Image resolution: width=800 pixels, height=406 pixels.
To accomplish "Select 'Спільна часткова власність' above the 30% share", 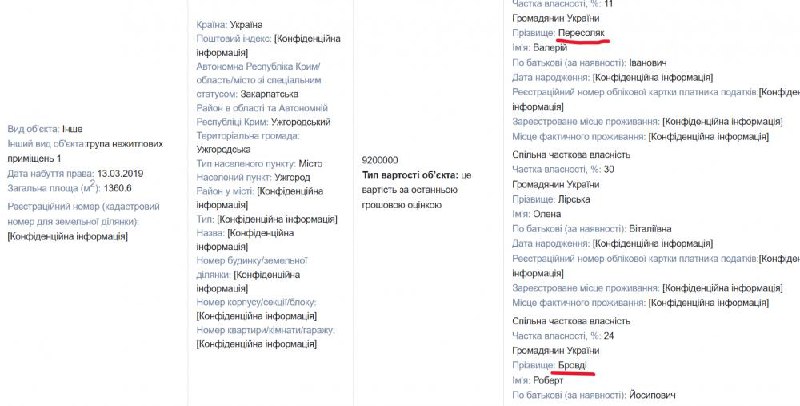I will pos(571,155).
